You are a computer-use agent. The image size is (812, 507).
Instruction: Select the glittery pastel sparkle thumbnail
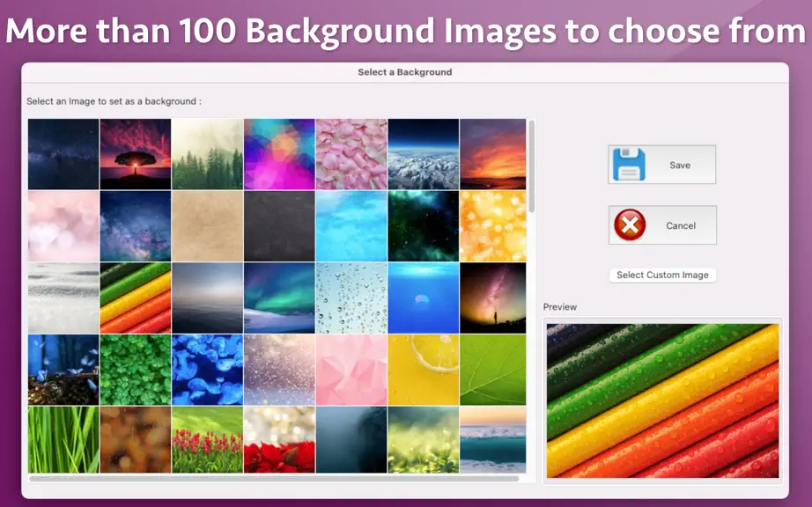click(x=279, y=370)
